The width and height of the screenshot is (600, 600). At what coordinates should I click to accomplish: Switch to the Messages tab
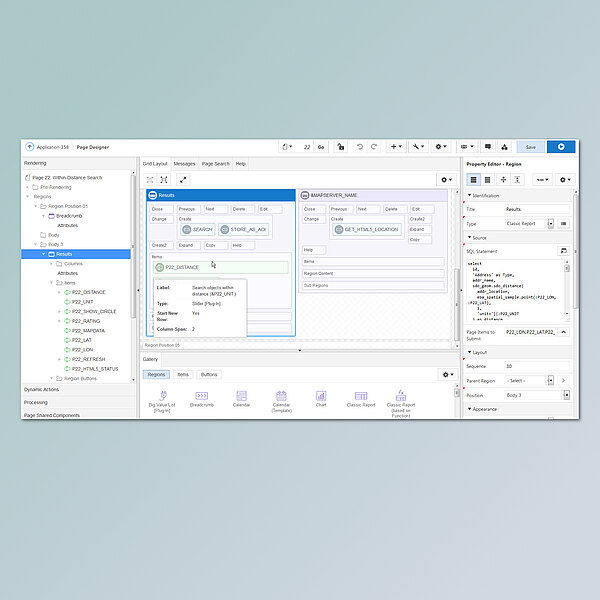coord(184,163)
